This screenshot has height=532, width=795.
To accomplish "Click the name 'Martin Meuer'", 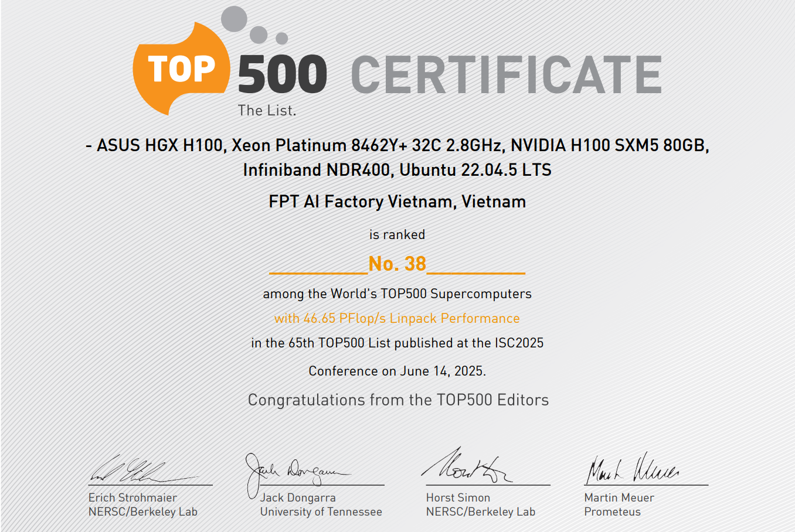I will 619,497.
